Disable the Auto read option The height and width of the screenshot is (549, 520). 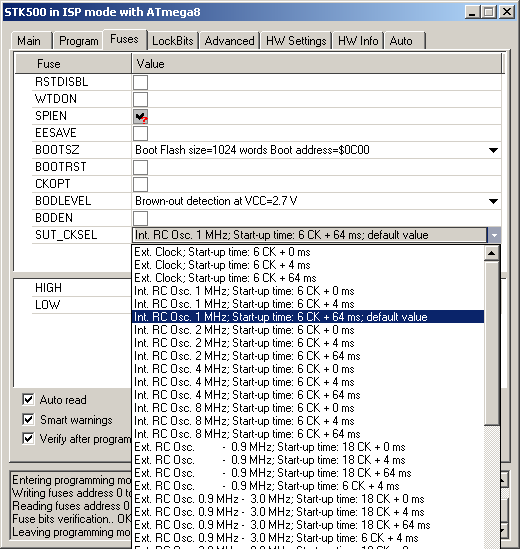(28, 399)
